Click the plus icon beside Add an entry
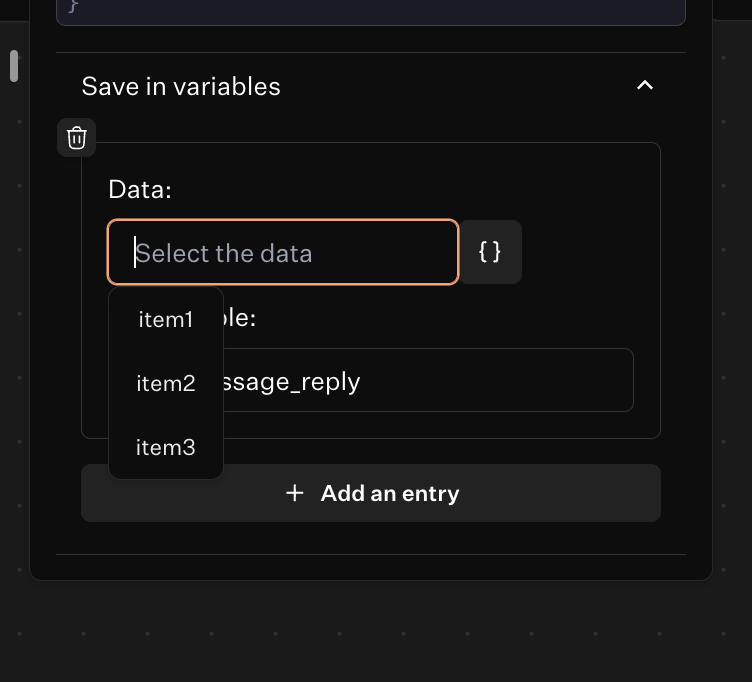The image size is (752, 682). tap(295, 493)
